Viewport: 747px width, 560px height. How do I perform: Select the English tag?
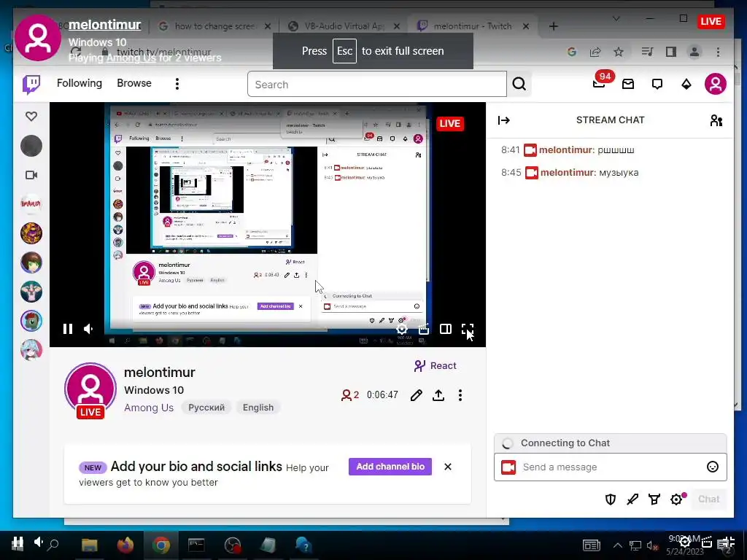258,408
